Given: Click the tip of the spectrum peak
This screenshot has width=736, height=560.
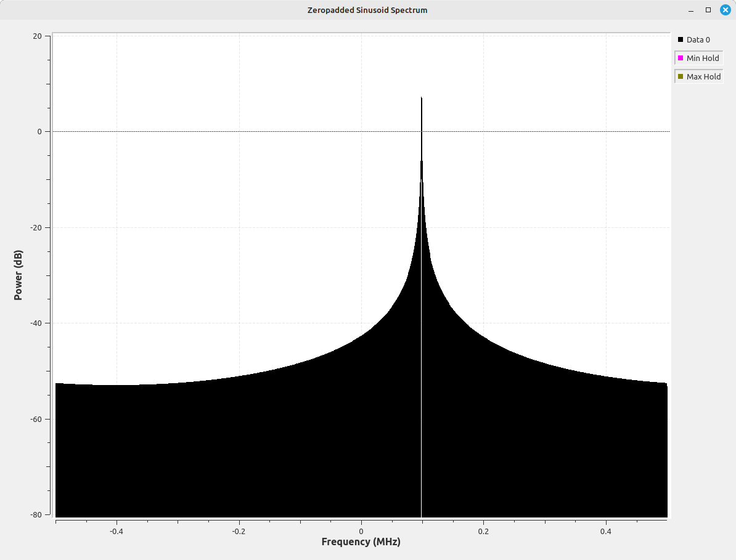Looking at the screenshot, I should click(x=422, y=98).
